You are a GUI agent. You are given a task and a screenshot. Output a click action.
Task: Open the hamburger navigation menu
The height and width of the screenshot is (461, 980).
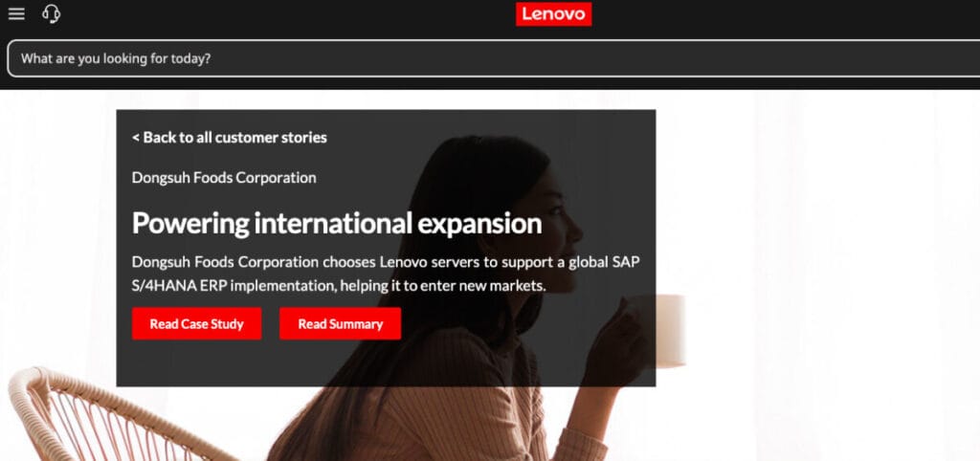[16, 13]
